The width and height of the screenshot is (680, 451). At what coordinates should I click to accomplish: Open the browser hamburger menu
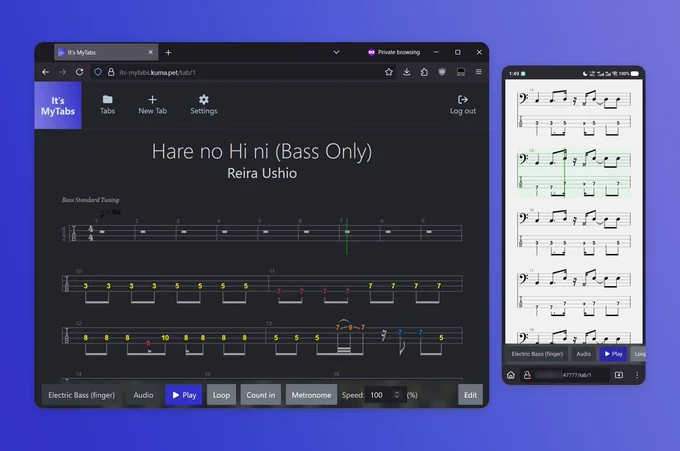point(478,72)
